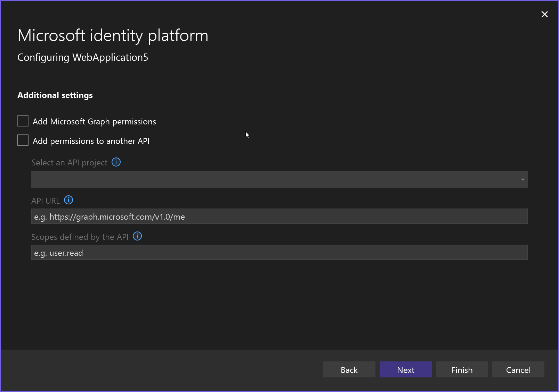
Task: Click the Additional settings heading
Action: click(x=55, y=95)
